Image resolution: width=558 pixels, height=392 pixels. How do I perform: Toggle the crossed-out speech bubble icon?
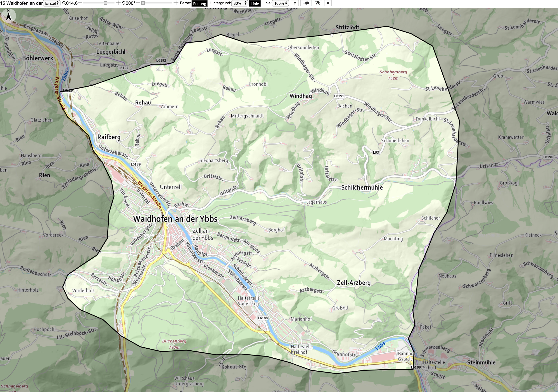point(317,3)
